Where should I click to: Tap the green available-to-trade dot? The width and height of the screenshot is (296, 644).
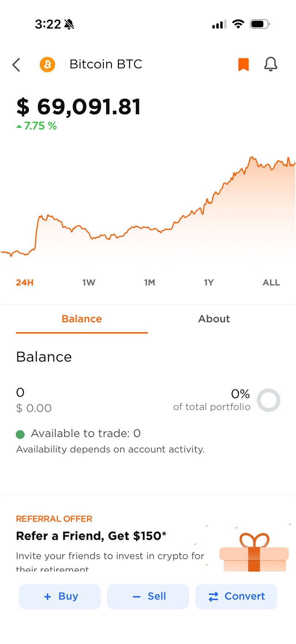(x=20, y=434)
